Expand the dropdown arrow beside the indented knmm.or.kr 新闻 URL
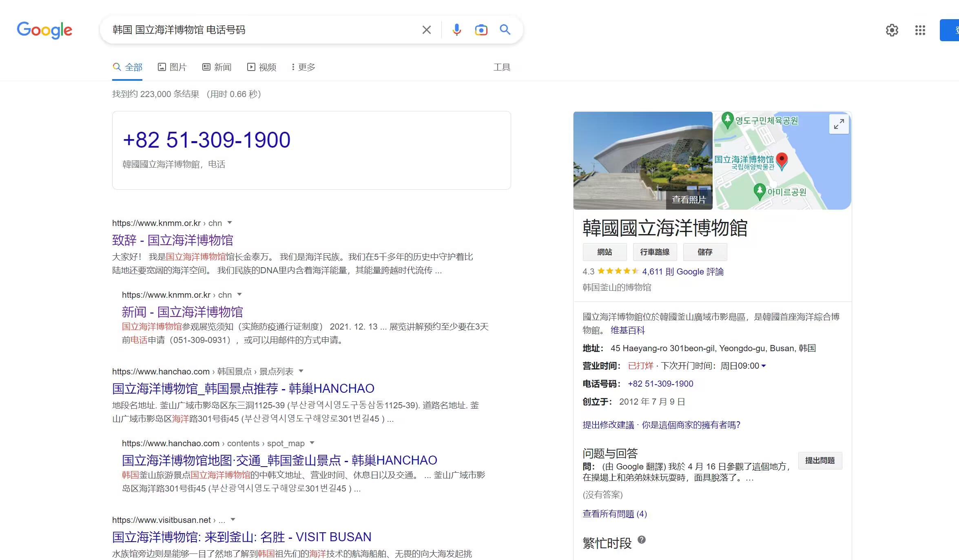Viewport: 959px width, 560px height. pos(239,294)
